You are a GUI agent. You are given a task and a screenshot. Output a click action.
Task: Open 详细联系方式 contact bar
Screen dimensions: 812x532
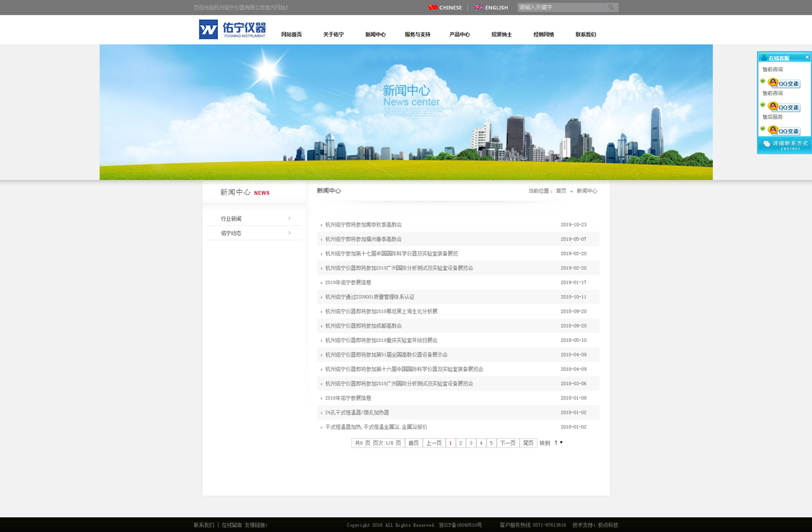(x=784, y=145)
